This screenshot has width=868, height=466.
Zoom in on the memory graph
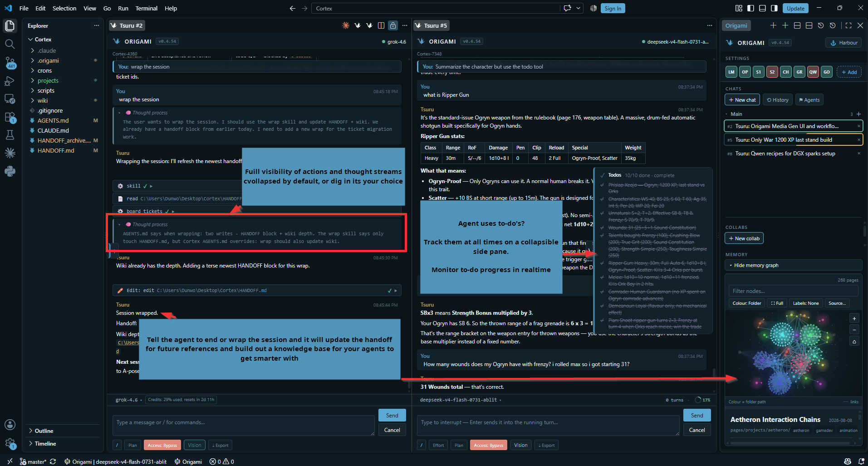pyautogui.click(x=854, y=318)
